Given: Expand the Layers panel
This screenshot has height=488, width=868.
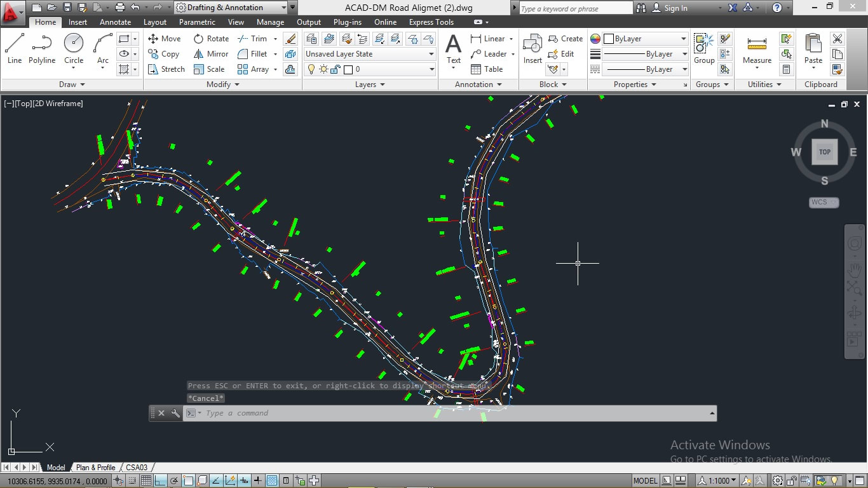Looking at the screenshot, I should pos(370,85).
